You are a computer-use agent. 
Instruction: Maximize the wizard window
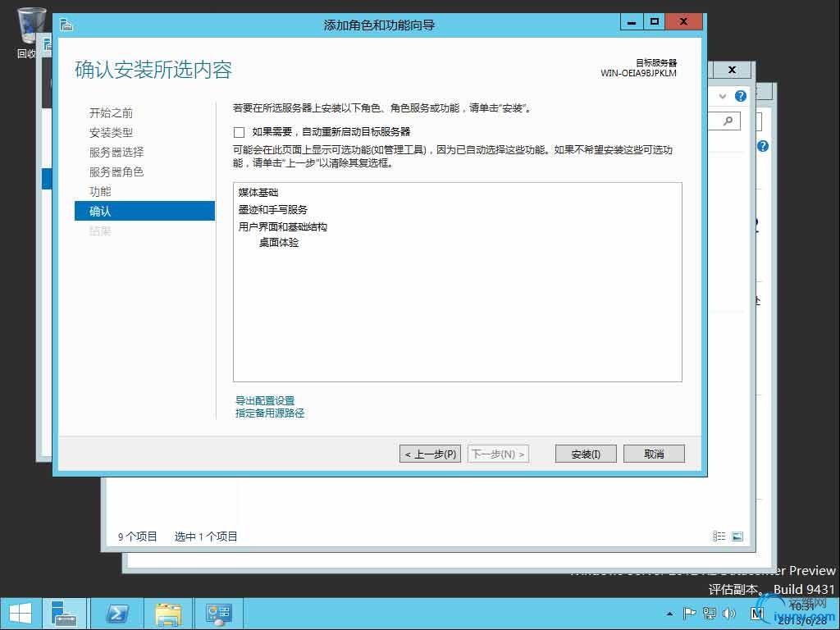(x=654, y=22)
